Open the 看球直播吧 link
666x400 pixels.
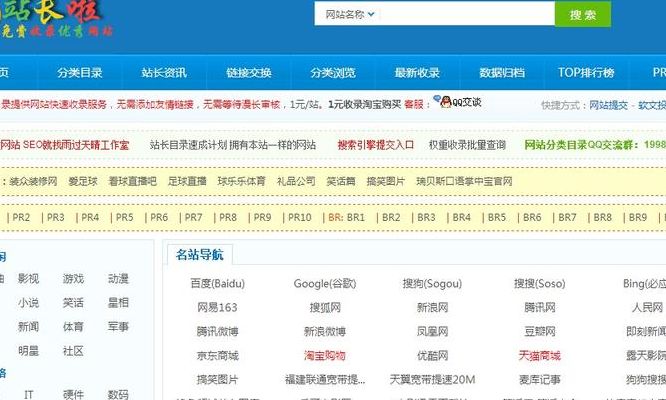132,181
